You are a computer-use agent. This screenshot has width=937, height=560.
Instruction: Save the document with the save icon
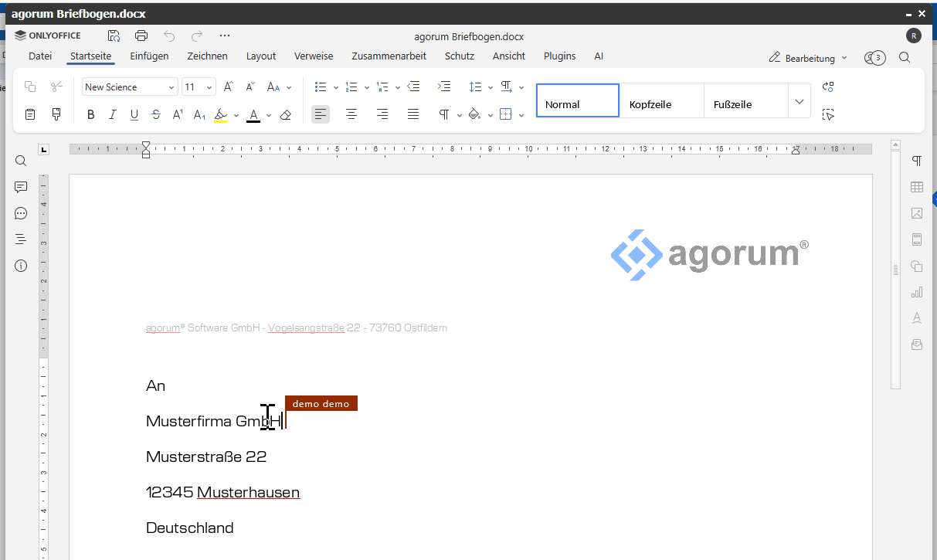click(114, 36)
